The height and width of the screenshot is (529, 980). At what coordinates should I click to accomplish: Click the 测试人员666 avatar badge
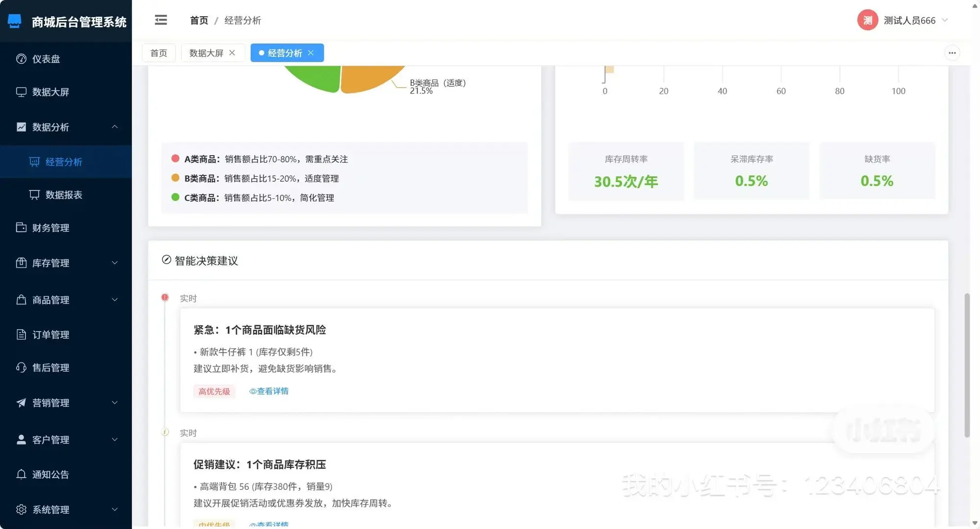pos(867,20)
